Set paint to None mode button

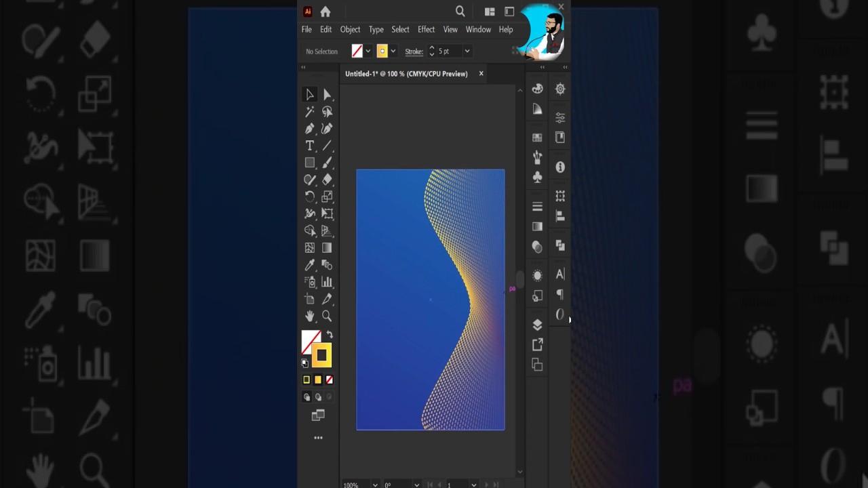[x=330, y=380]
